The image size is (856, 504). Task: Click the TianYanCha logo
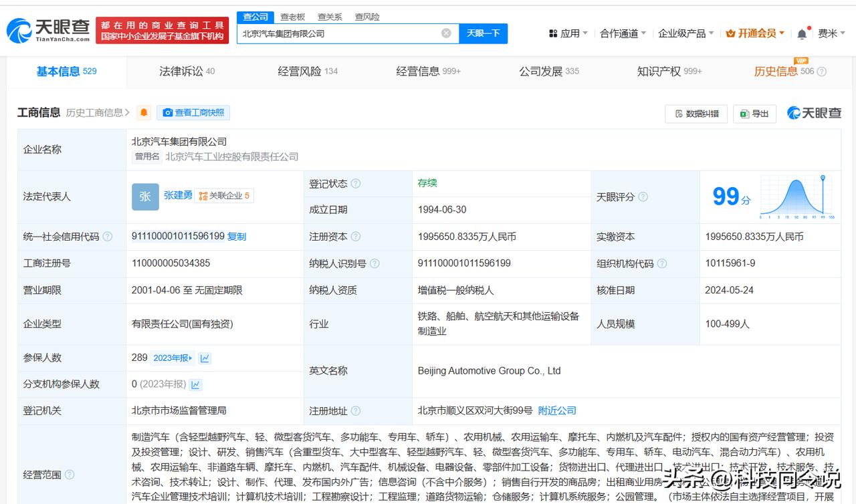(48, 30)
